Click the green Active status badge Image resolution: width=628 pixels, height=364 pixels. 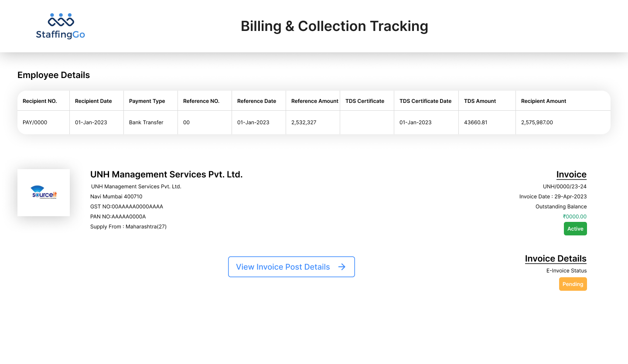point(575,229)
